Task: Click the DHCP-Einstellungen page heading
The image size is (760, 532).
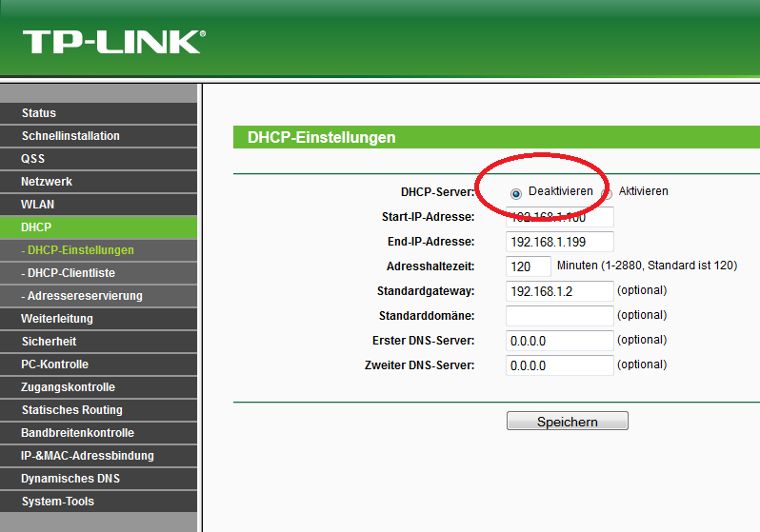Action: [321, 138]
